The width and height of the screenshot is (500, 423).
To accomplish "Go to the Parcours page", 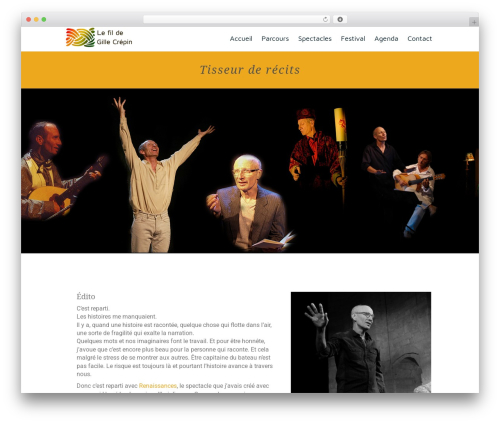I will point(275,39).
